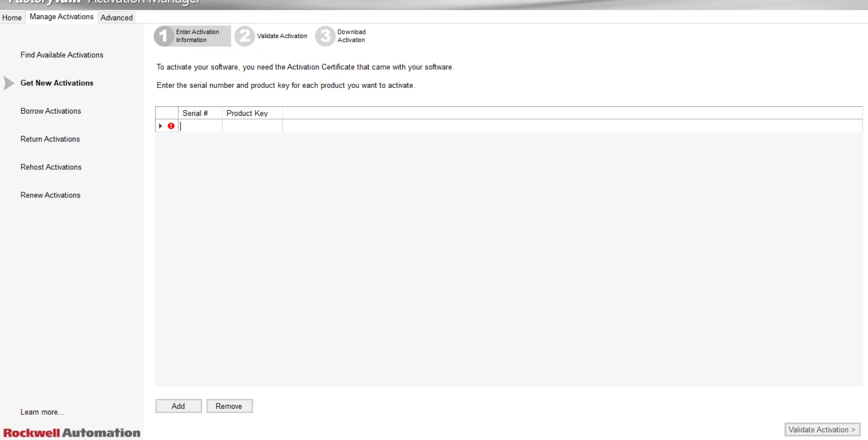Open the Advanced tab

117,17
